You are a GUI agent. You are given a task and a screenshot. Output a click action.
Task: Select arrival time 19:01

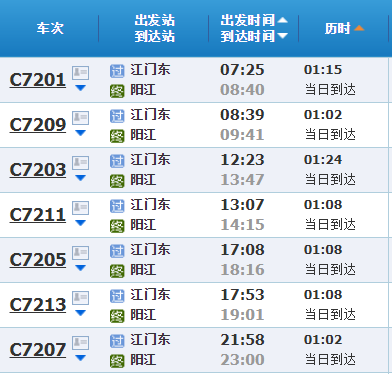(242, 315)
